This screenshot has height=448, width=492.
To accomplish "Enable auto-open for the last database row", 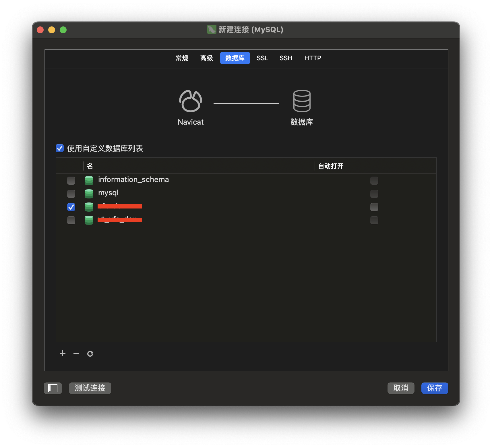I will pyautogui.click(x=374, y=220).
